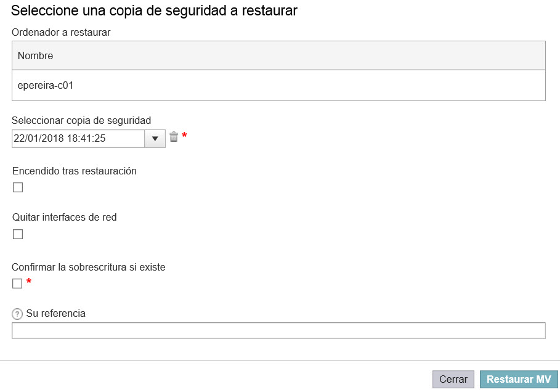Expand the backup date dropdown arrow
Image resolution: width=560 pixels, height=392 pixels.
[155, 139]
